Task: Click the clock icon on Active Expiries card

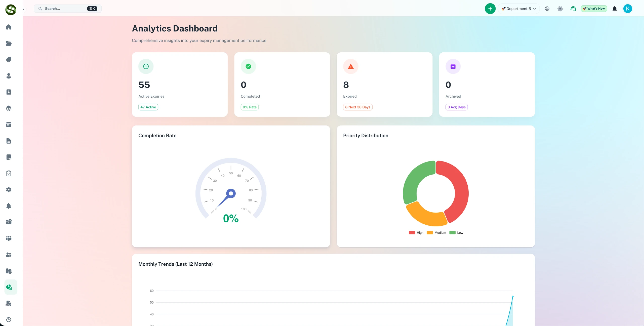Action: coord(146,66)
